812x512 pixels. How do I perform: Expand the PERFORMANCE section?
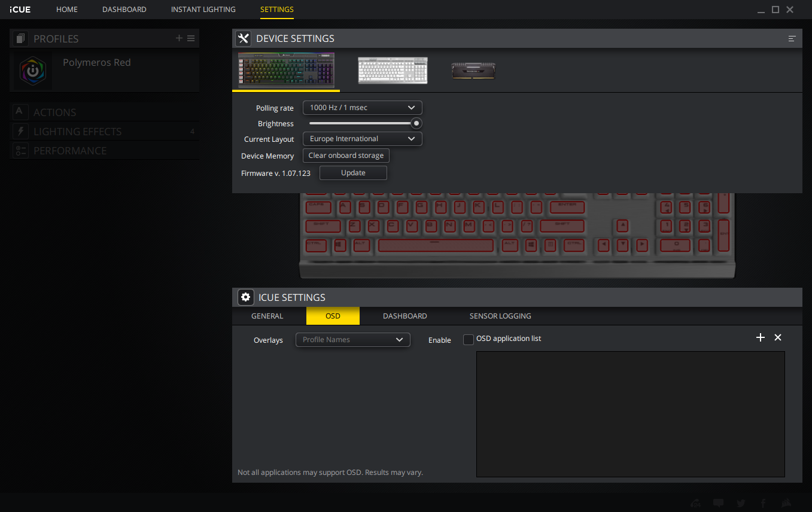pos(105,151)
